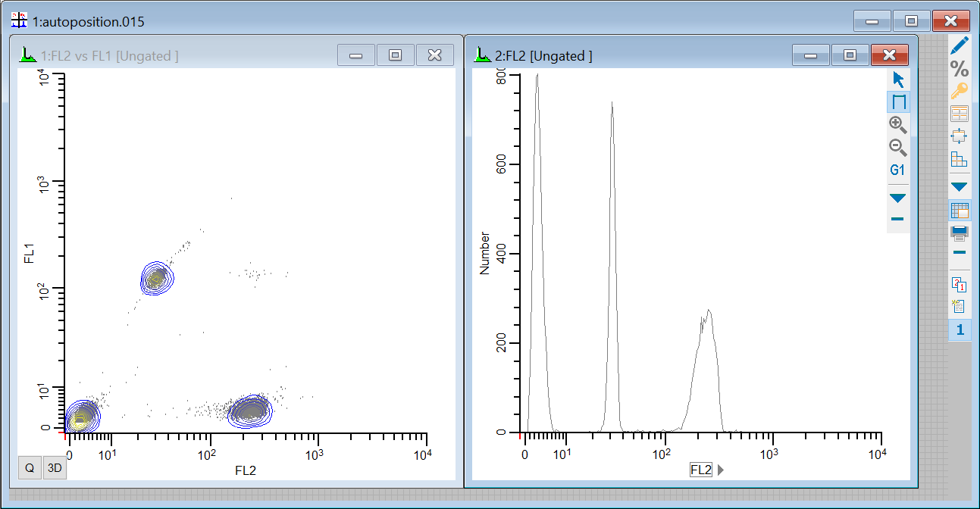Viewport: 980px width, 509px height.
Task: Click the Q quadrant button
Action: [x=30, y=468]
